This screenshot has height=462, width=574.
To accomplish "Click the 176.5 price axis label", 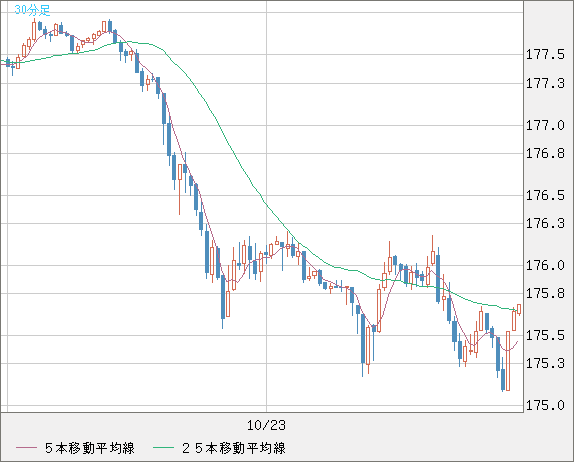I will 545,195.
